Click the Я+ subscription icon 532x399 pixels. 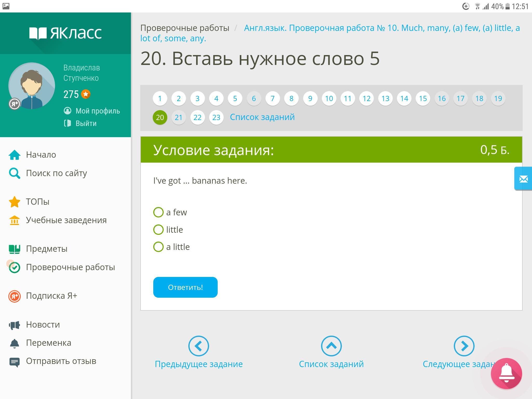pyautogui.click(x=15, y=296)
